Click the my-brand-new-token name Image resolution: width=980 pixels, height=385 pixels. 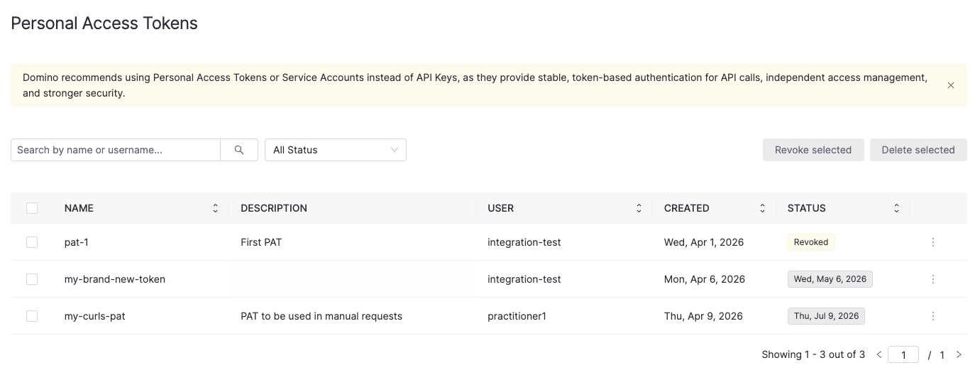click(x=115, y=279)
